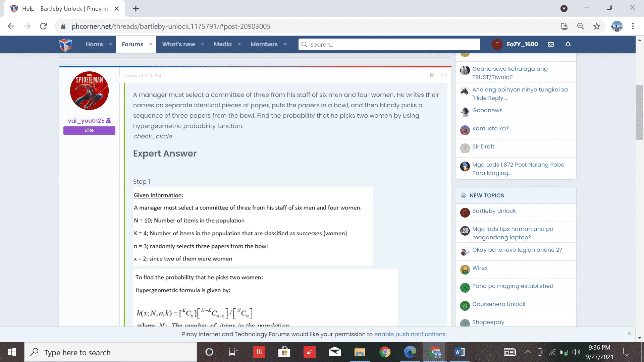644x362 pixels.
Task: Open Members in the nav bar
Action: click(x=264, y=44)
